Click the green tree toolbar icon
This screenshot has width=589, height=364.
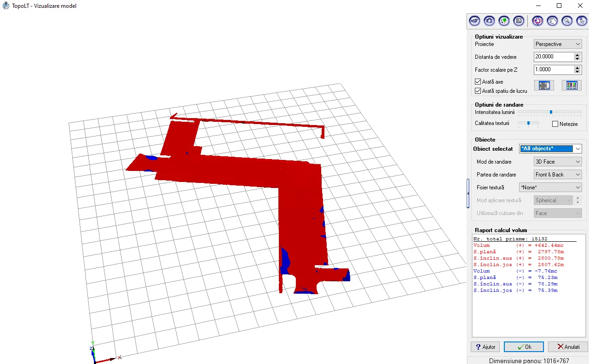click(x=504, y=21)
